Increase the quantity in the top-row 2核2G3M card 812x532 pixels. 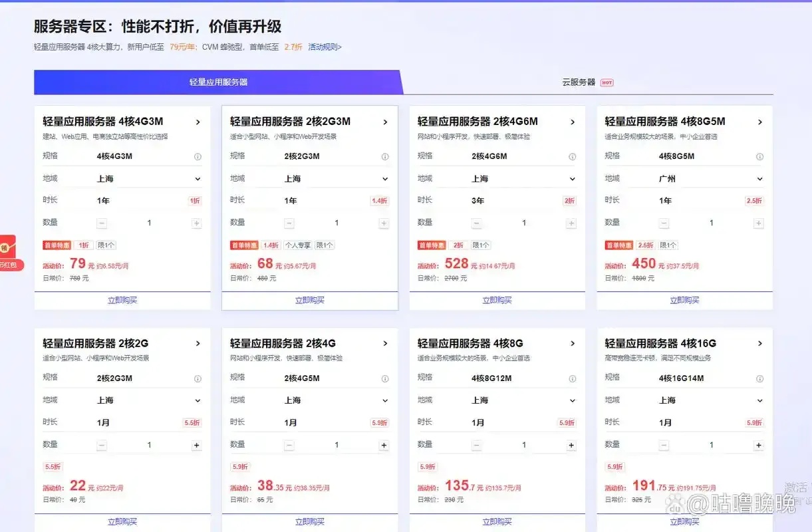click(x=384, y=223)
